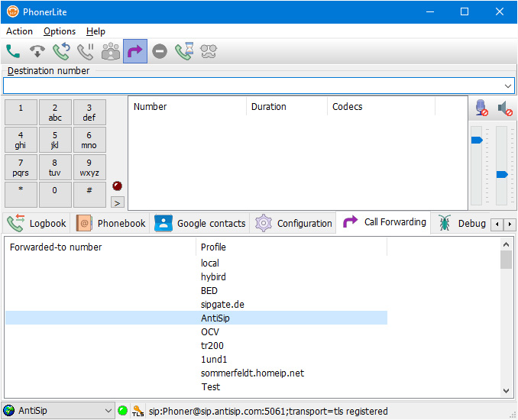The width and height of the screenshot is (518, 420).
Task: Select the 'local' profile row
Action: tap(196, 263)
